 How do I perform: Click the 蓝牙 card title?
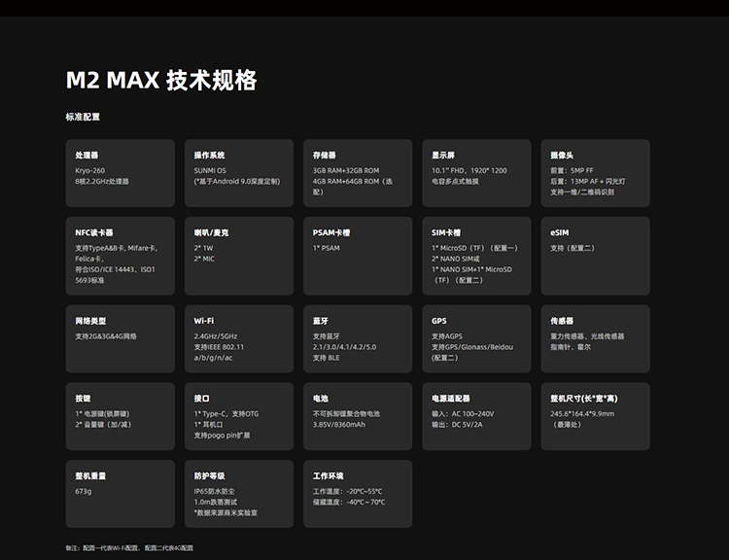[x=321, y=321]
